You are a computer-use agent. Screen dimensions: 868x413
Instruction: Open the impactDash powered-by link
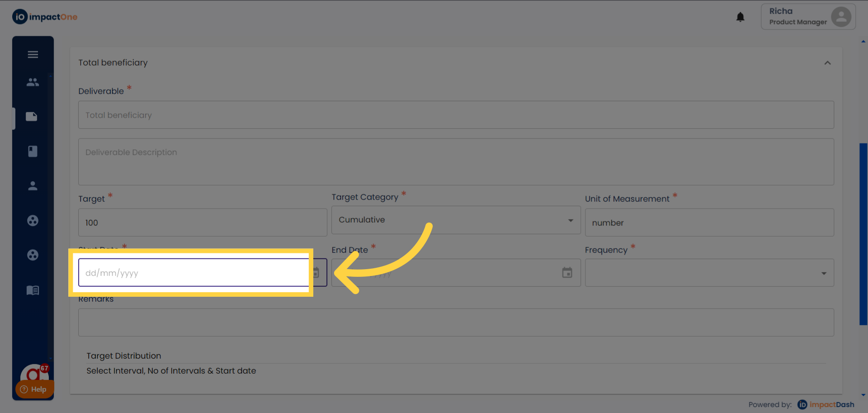pos(826,404)
